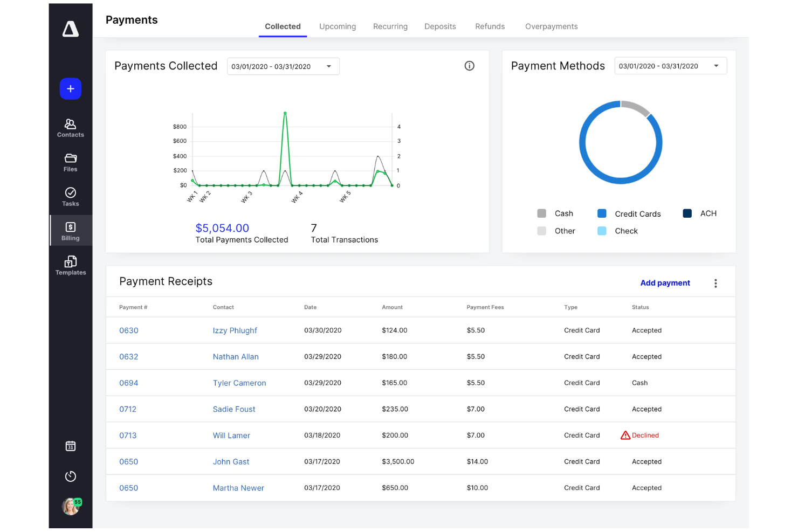This screenshot has height=532, width=798.
Task: View the Payments Collected info tooltip icon
Action: (469, 66)
